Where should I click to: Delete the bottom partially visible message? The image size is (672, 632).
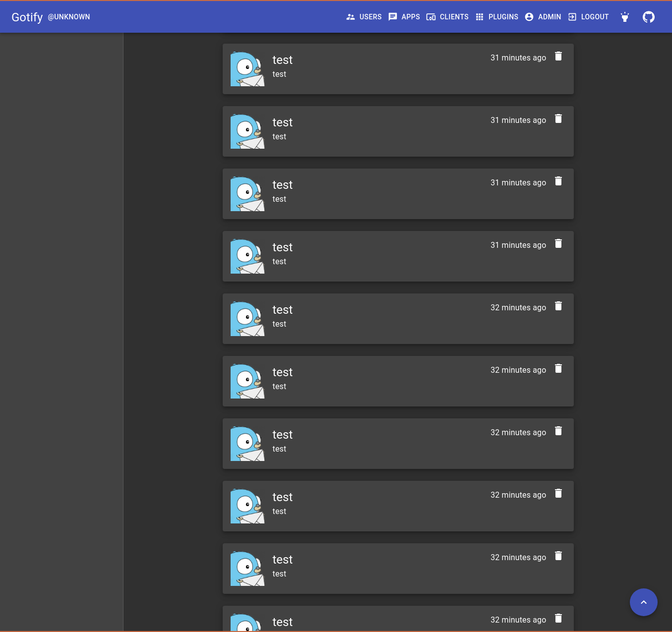(558, 619)
